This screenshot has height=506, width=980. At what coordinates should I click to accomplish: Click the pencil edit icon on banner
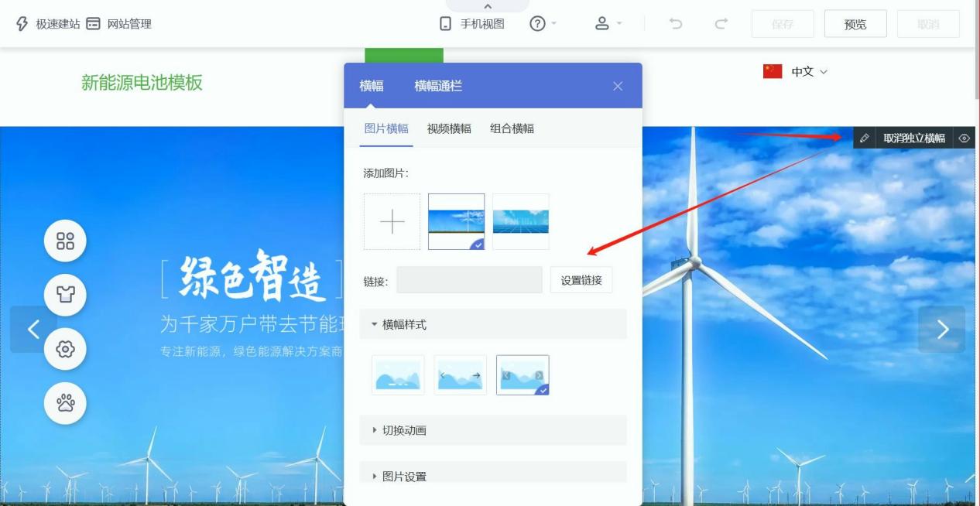865,138
